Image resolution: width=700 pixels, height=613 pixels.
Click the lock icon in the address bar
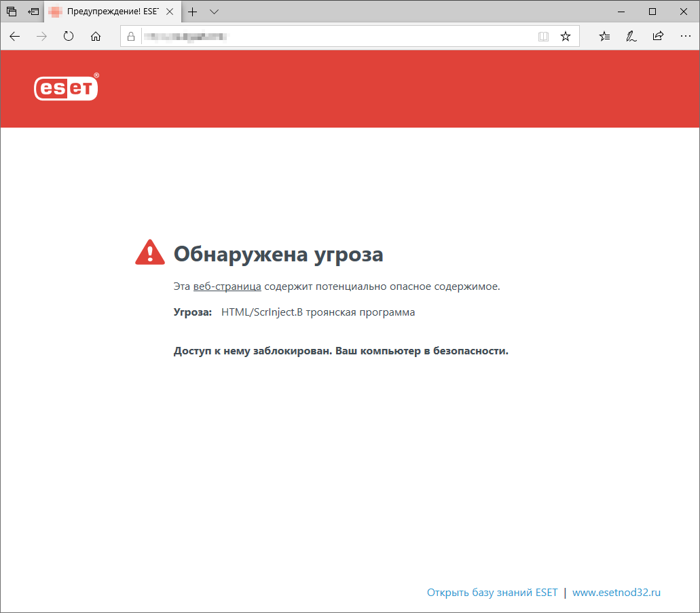[130, 36]
